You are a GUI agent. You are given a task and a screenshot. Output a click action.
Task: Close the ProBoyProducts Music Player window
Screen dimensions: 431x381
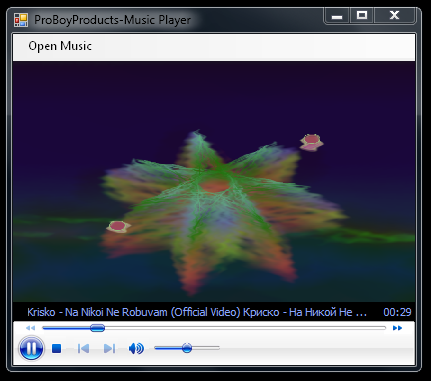[395, 16]
